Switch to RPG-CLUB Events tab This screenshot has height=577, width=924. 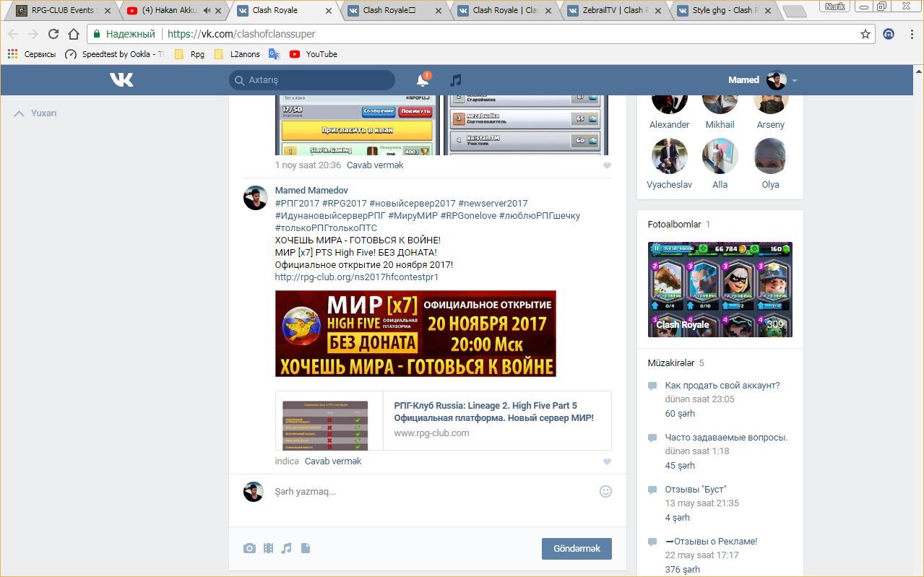point(64,11)
